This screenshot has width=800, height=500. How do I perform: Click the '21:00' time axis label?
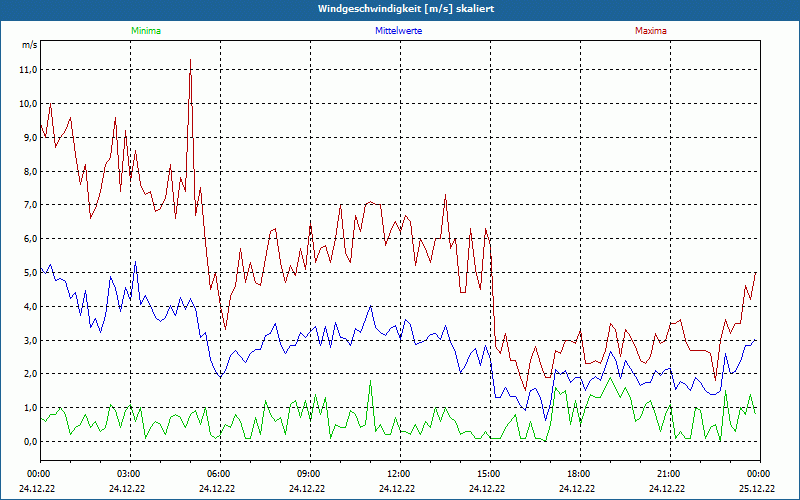[669, 474]
